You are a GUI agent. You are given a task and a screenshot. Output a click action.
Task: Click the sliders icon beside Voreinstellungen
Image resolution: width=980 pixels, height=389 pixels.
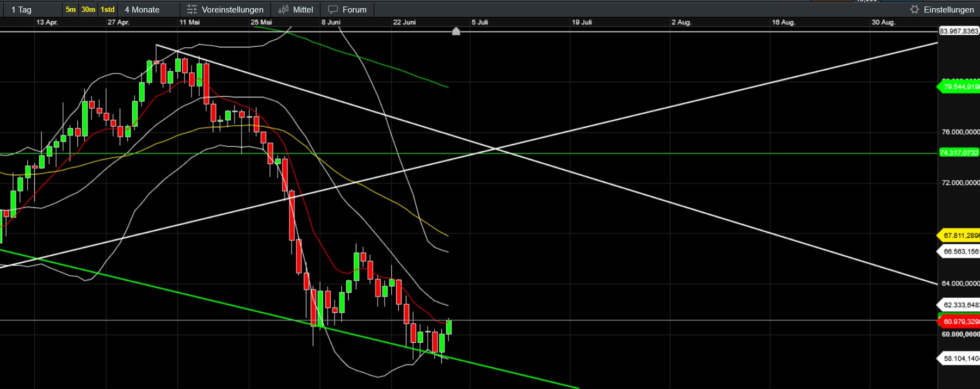pyautogui.click(x=192, y=9)
